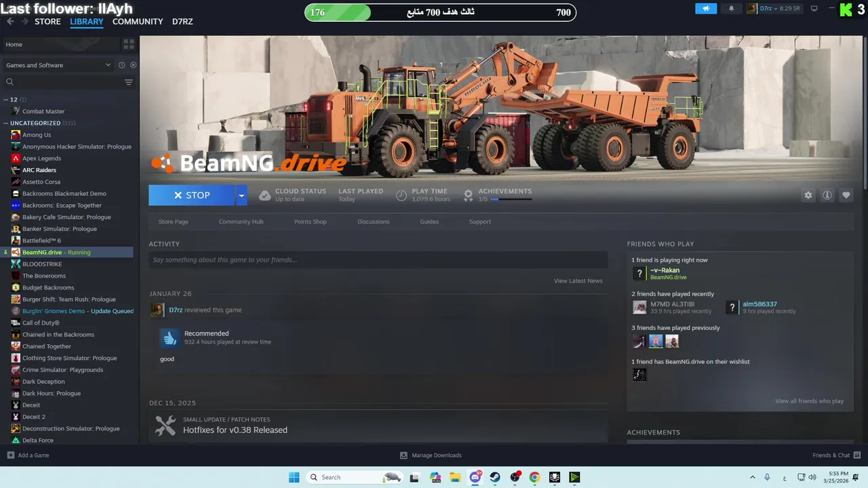The width and height of the screenshot is (868, 488).
Task: Select ARC Raiders in the library
Action: (x=39, y=170)
